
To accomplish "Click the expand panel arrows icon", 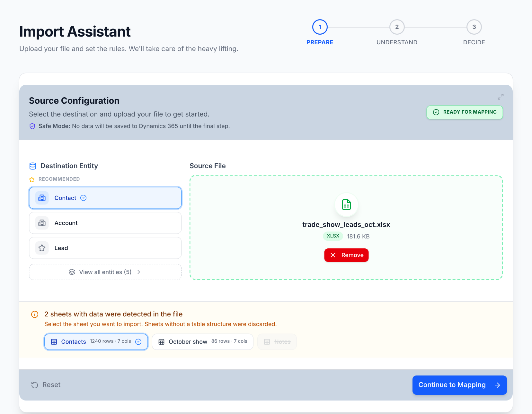I will click(501, 97).
